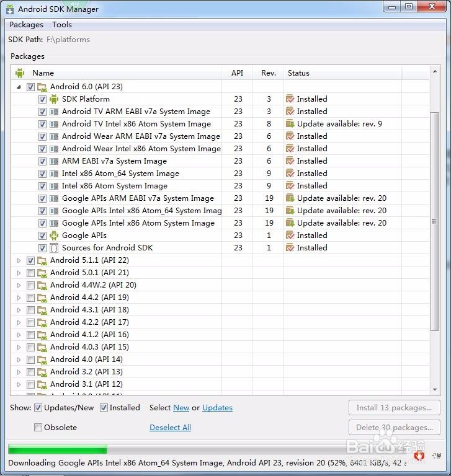Click the Android TV Intel x86 Atom image icon
The width and height of the screenshot is (451, 476).
point(54,124)
